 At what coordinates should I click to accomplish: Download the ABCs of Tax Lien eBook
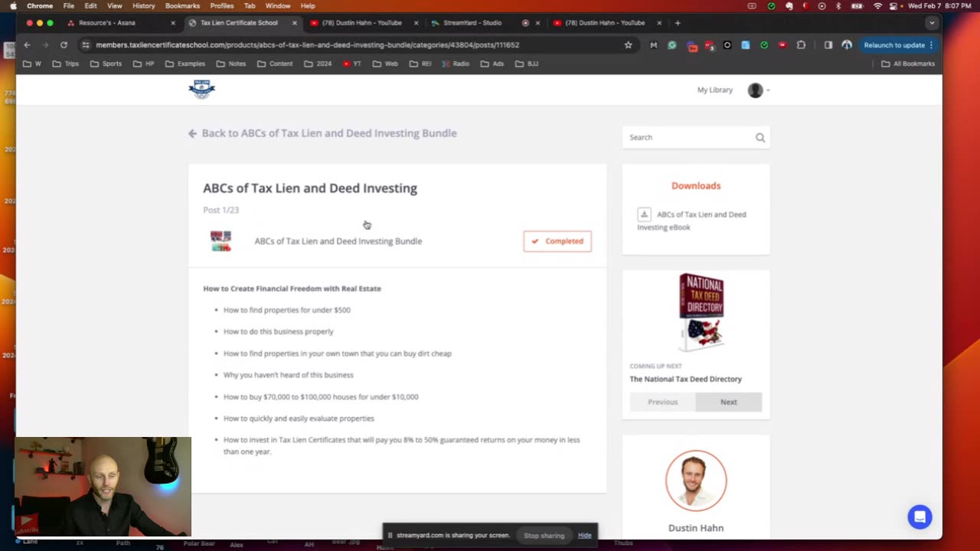pyautogui.click(x=692, y=220)
